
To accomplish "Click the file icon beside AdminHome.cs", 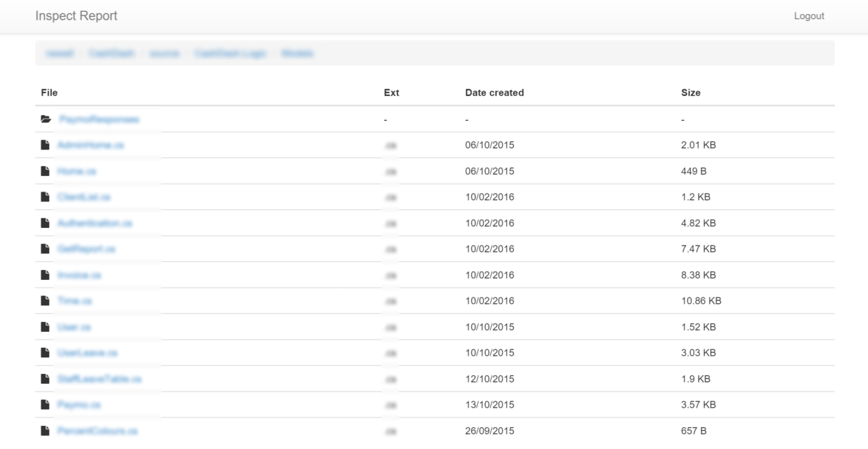I will tap(46, 145).
